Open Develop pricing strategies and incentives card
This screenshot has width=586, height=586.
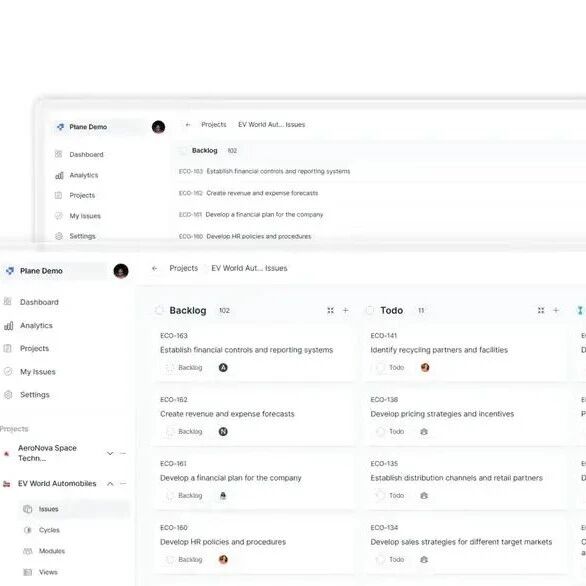click(442, 414)
